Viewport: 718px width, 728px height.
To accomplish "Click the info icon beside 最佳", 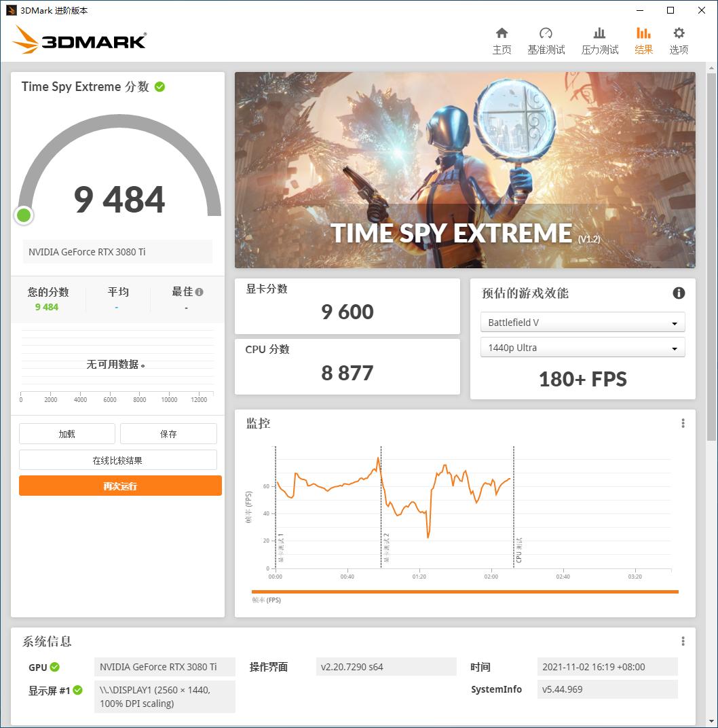I will pyautogui.click(x=199, y=292).
